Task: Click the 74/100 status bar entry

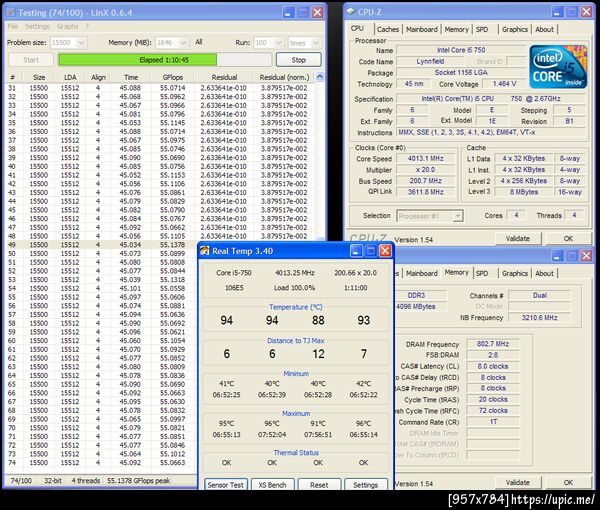Action: click(x=21, y=481)
